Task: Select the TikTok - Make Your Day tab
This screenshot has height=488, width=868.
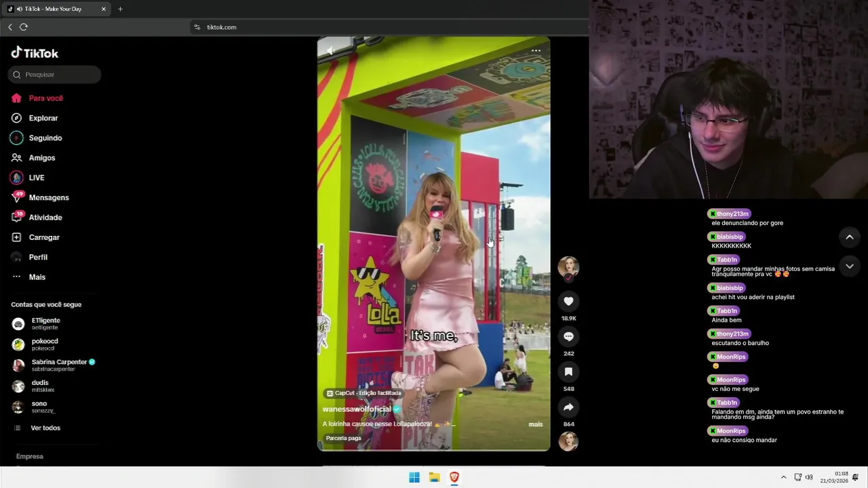Action: [57, 9]
